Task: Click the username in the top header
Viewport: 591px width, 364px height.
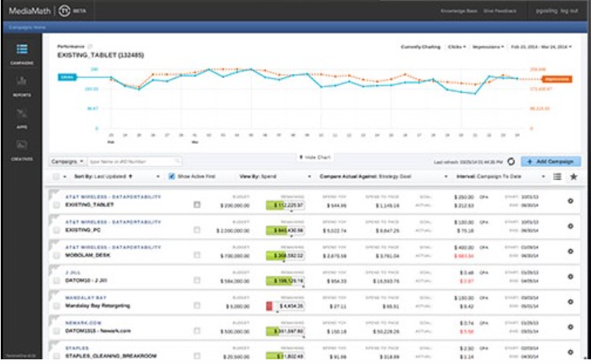Action: click(x=546, y=11)
